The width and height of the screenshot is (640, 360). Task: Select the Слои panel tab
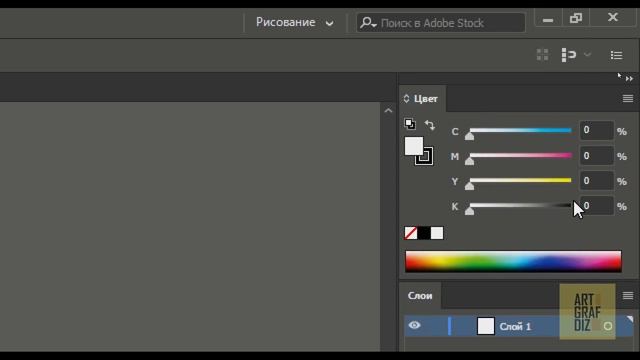pos(420,296)
